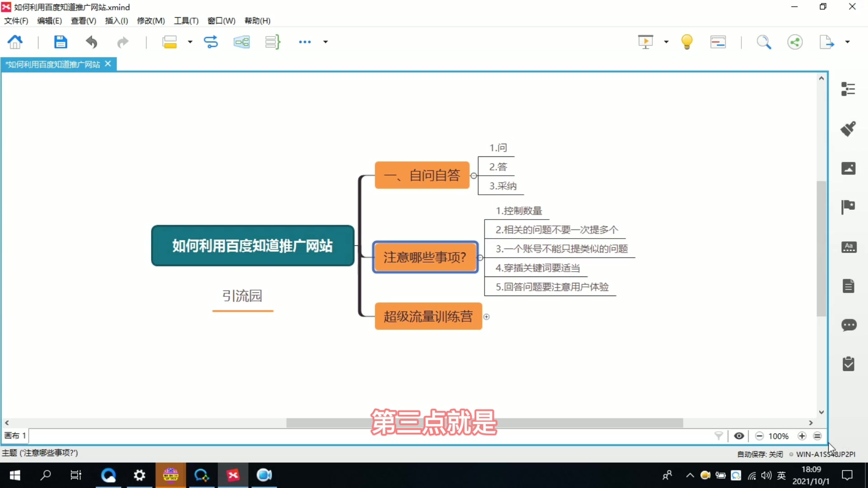This screenshot has height=488, width=868.
Task: Select the floating topic 引流园
Action: [242, 296]
